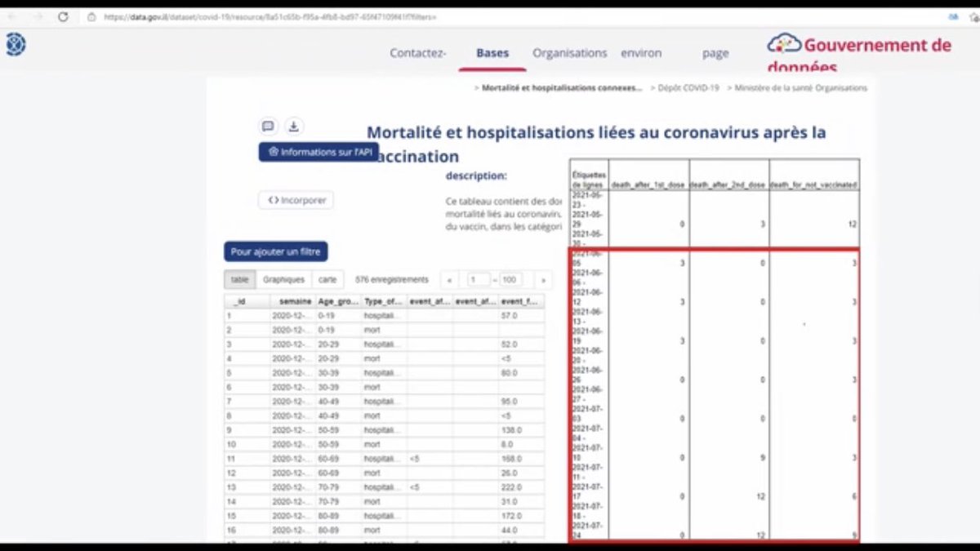
Task: Click the browser reload button
Action: (x=63, y=16)
